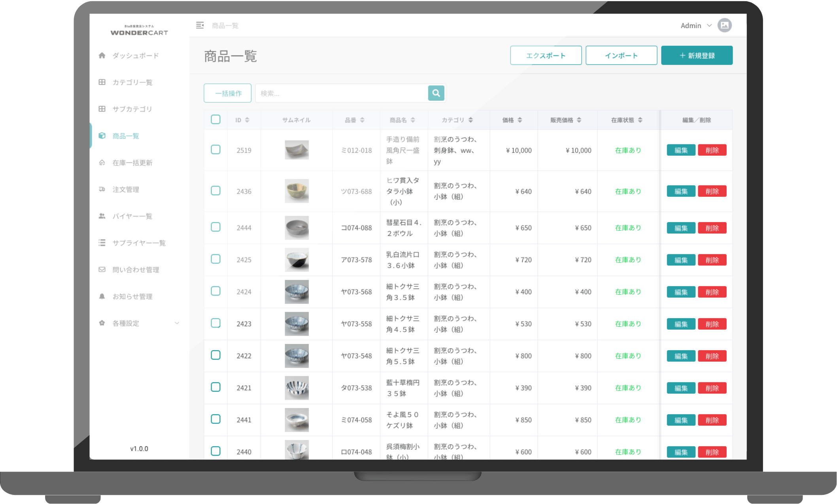Screen dimensions: 837x504
Task: Click 削除 for product 2425
Action: click(712, 260)
